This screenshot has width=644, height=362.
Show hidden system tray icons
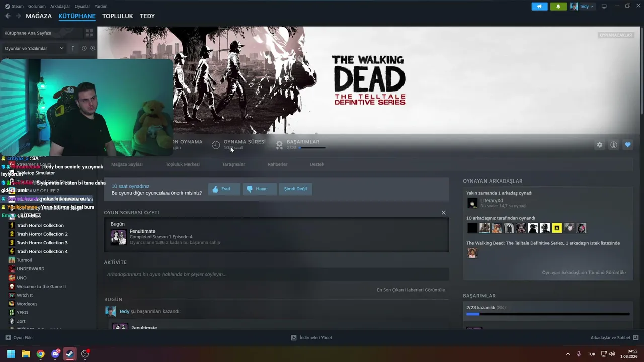(x=568, y=354)
